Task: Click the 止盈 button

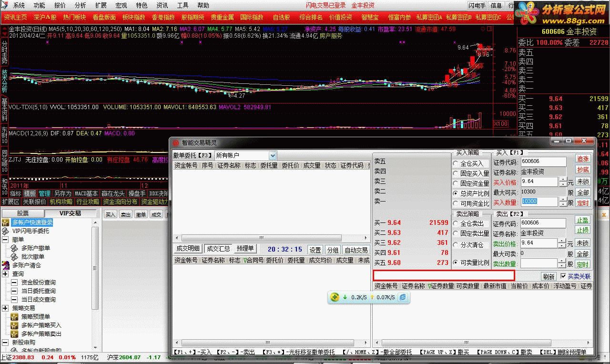Action: click(583, 221)
